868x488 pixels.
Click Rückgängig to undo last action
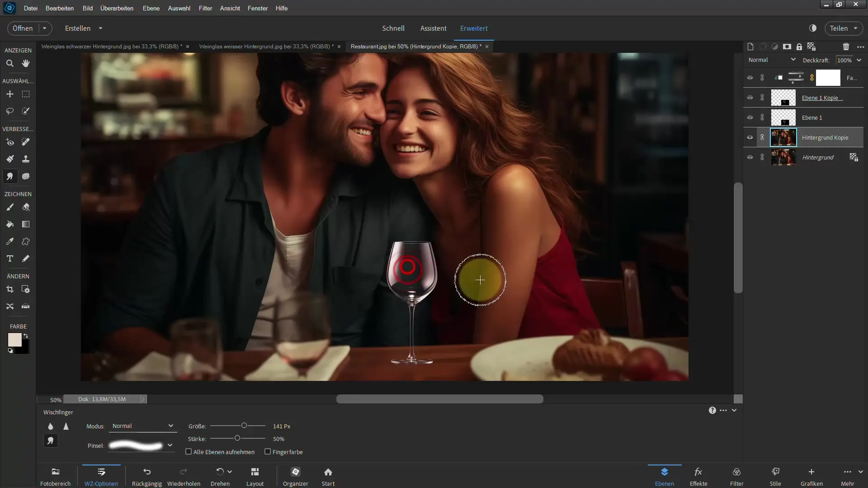pos(146,477)
